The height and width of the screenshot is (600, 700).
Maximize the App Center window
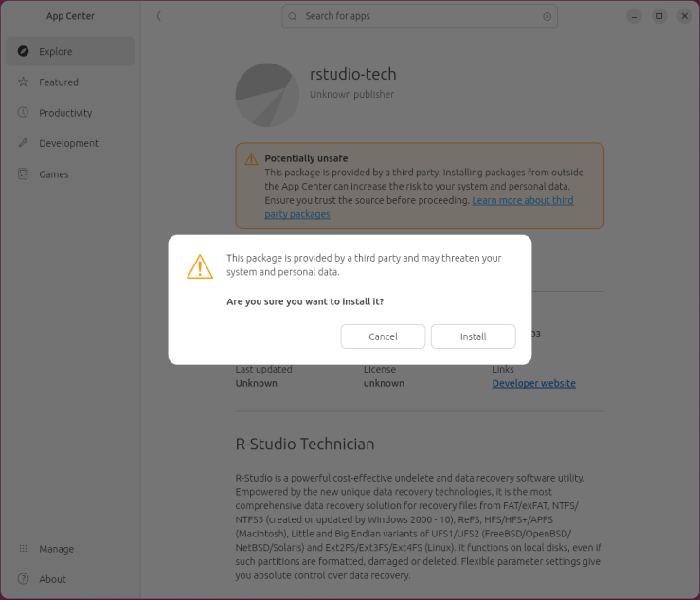tap(659, 16)
